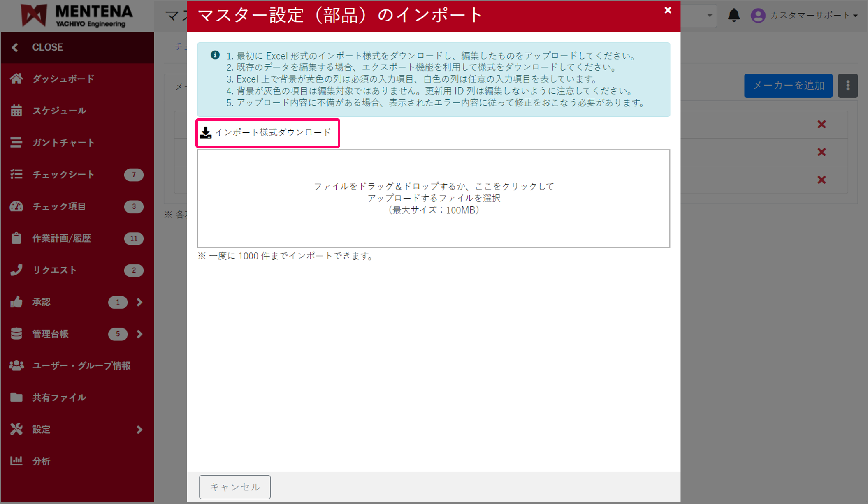Open the ダッシュボード from sidebar
The width and height of the screenshot is (868, 504).
pyautogui.click(x=63, y=79)
